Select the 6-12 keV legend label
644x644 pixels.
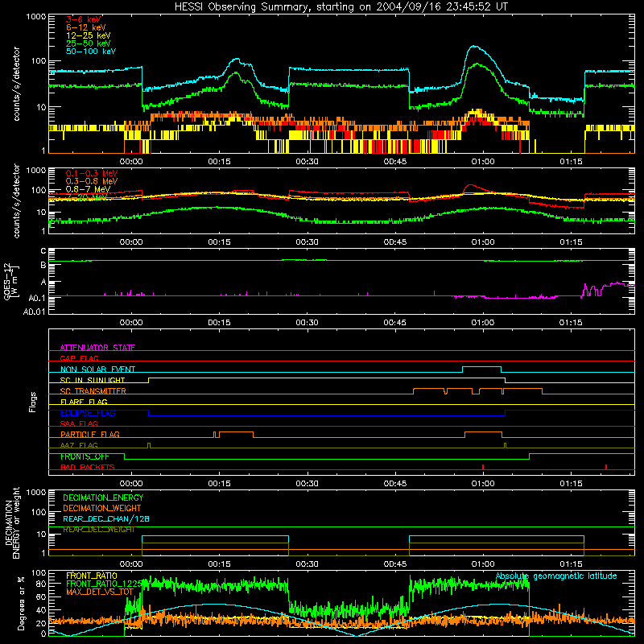[85, 27]
